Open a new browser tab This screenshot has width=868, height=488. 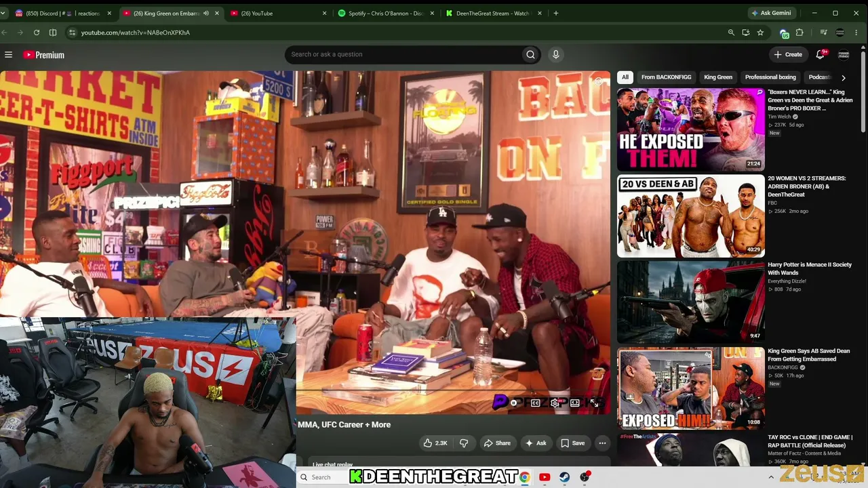click(556, 13)
